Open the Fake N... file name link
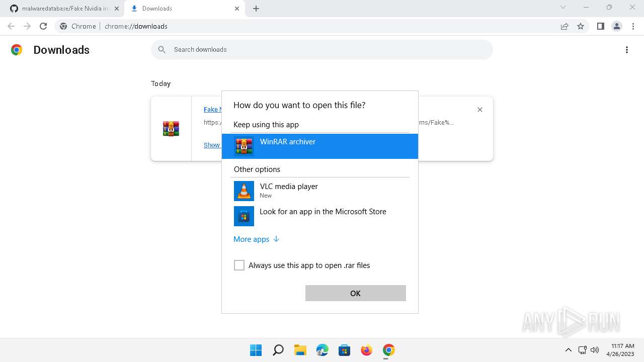Image resolution: width=644 pixels, height=362 pixels. [212, 110]
